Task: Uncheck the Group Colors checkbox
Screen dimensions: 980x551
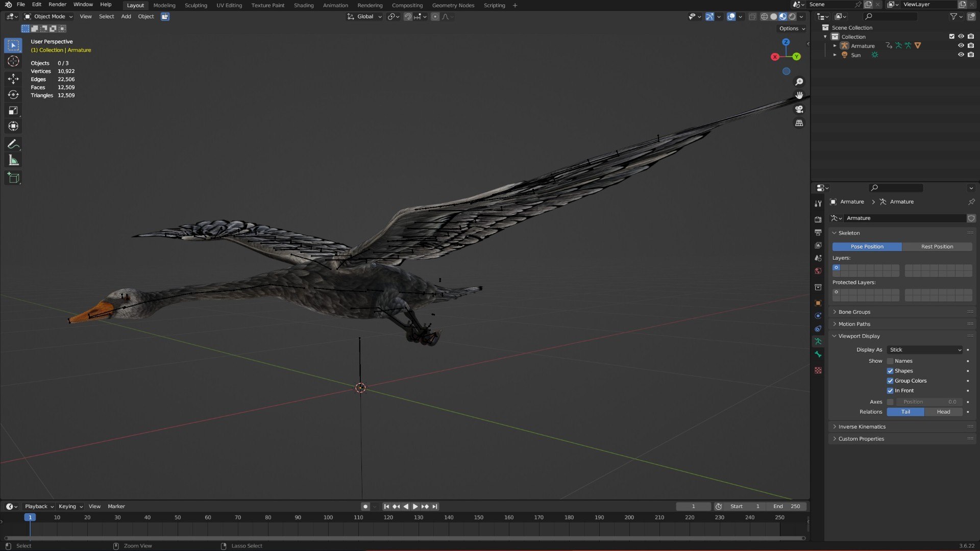Action: tap(890, 381)
